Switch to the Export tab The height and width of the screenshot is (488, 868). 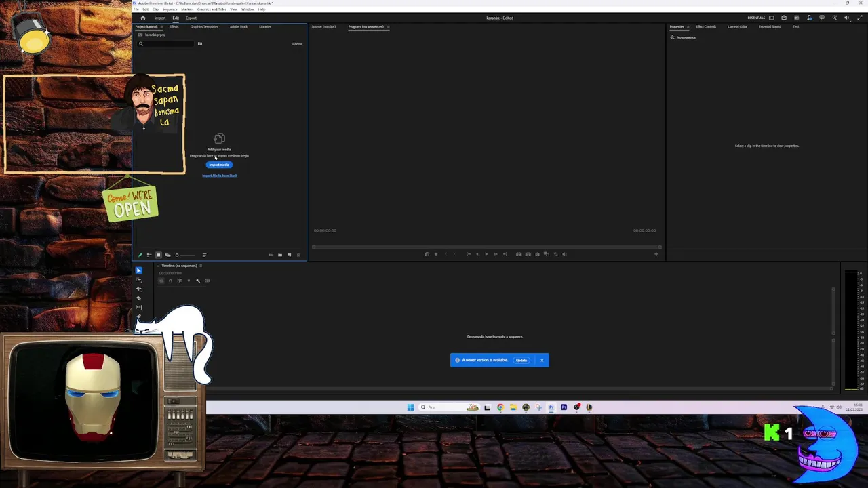[191, 18]
